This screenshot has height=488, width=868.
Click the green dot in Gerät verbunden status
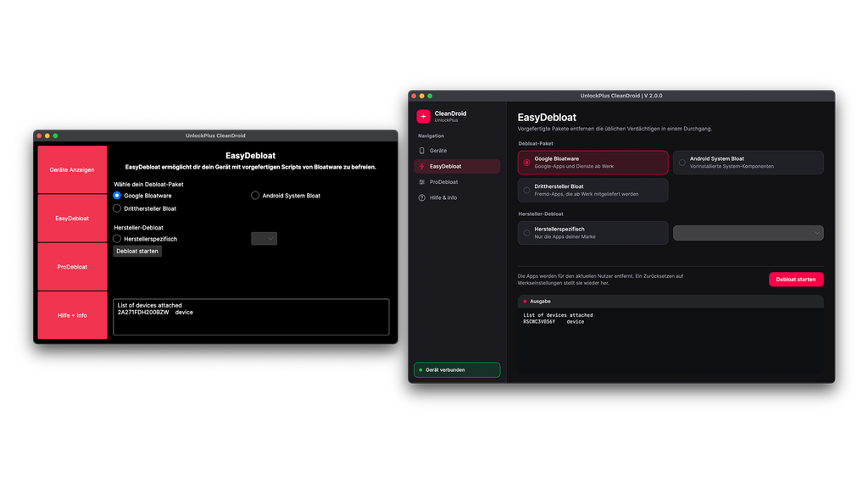(x=420, y=369)
